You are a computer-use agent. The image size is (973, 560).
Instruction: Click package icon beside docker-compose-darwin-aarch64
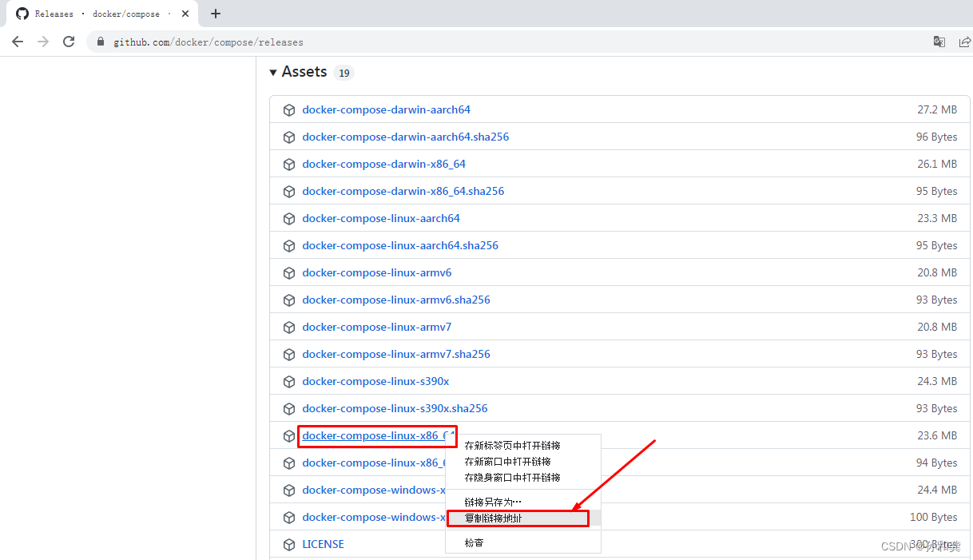pos(289,109)
